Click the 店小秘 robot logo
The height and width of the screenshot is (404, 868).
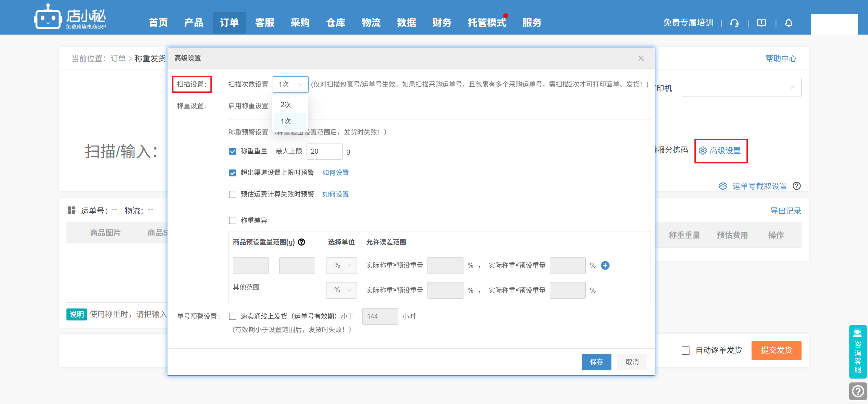pos(48,17)
